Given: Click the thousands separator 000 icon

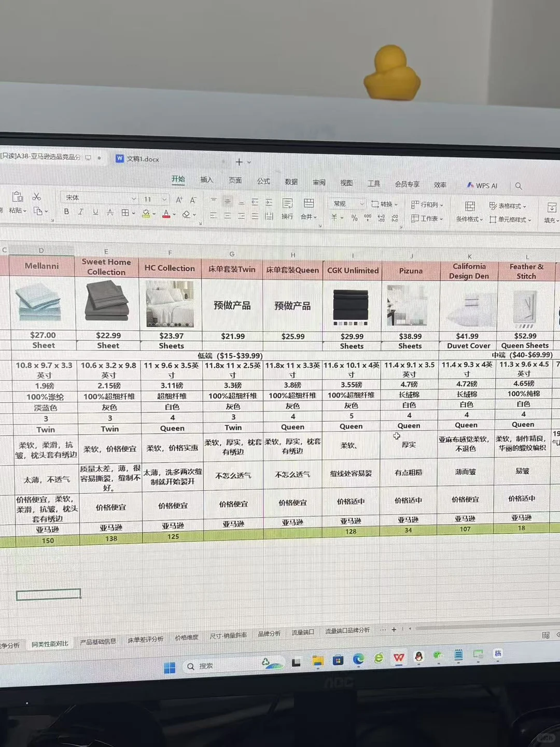Looking at the screenshot, I should click(368, 218).
